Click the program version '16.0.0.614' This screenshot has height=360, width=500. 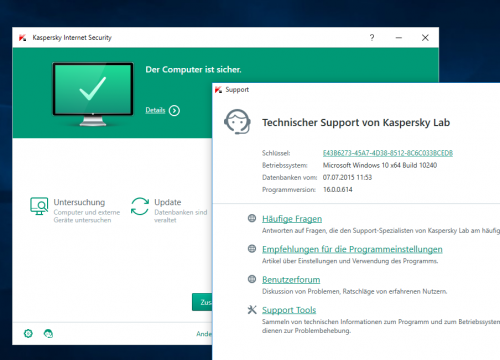[x=338, y=190]
